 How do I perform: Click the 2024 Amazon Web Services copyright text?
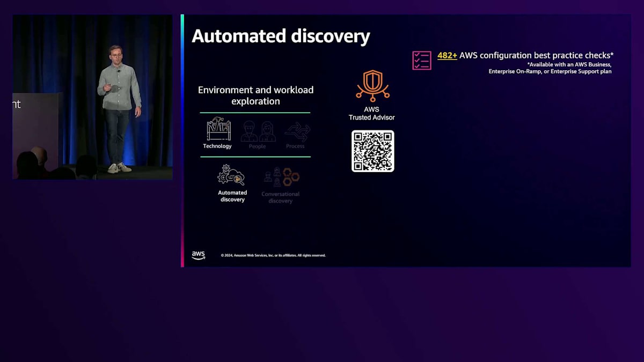273,255
